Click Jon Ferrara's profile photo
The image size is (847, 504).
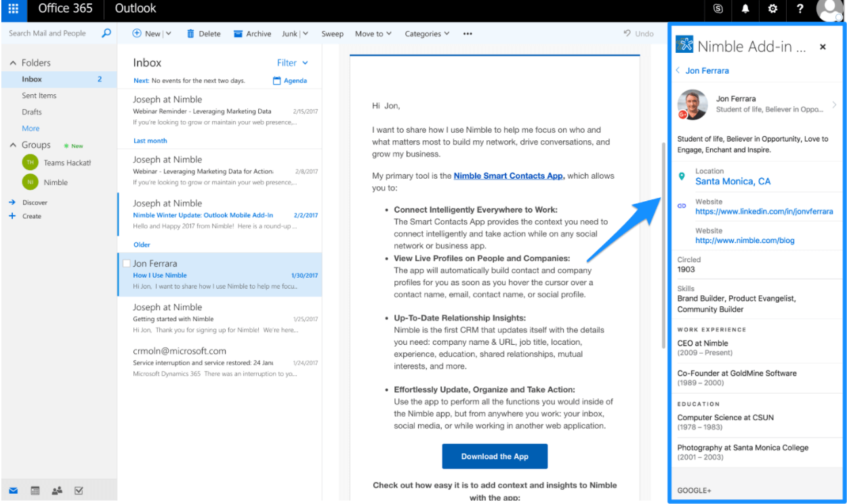[692, 104]
